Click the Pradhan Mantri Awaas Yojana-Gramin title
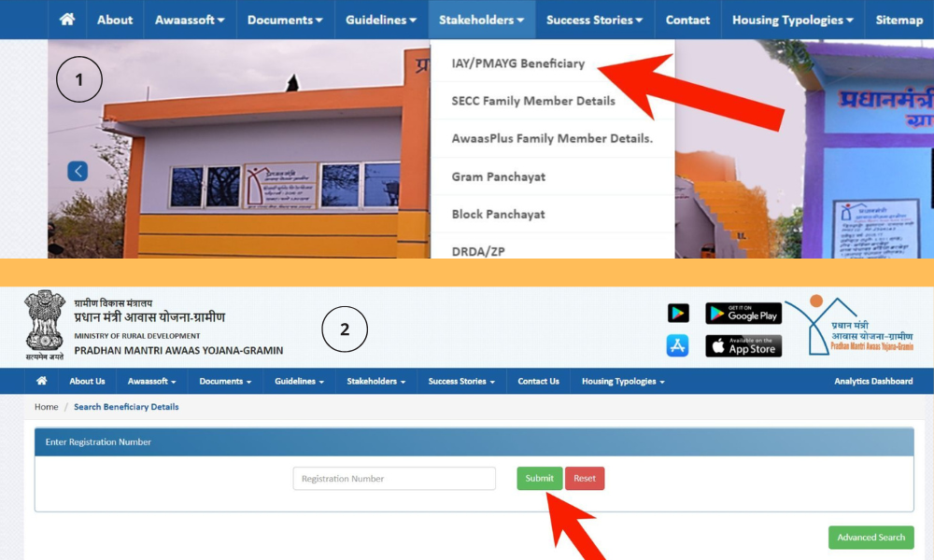This screenshot has width=934, height=560. [x=178, y=350]
